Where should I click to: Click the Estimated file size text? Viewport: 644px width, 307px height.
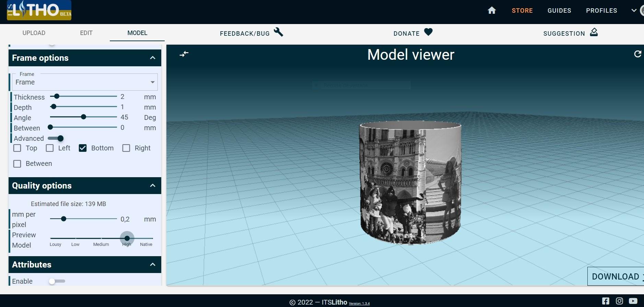click(x=68, y=204)
